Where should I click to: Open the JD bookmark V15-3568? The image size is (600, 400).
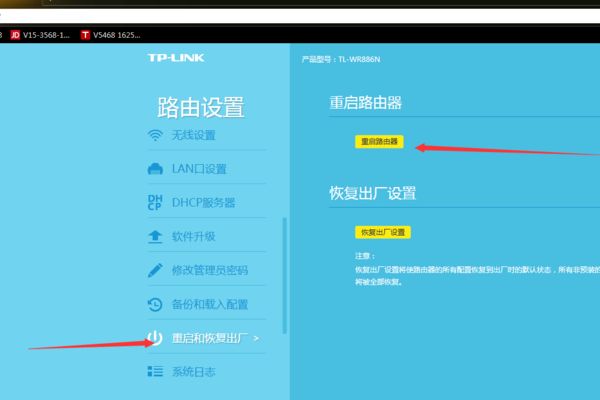[40, 35]
